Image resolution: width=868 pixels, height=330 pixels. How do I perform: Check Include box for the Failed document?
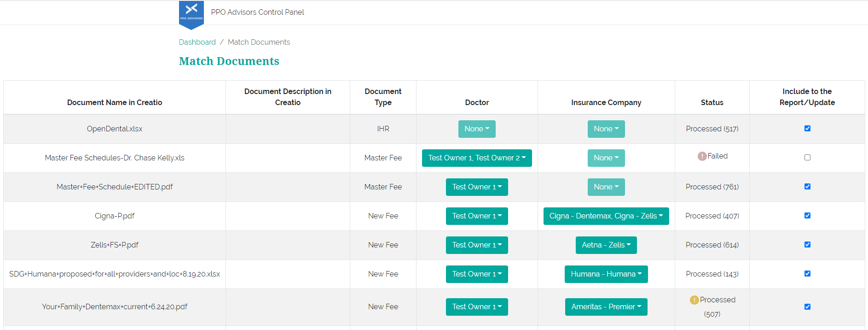click(807, 158)
